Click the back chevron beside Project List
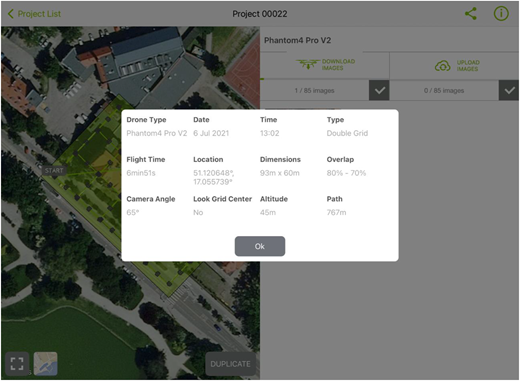 (x=11, y=14)
